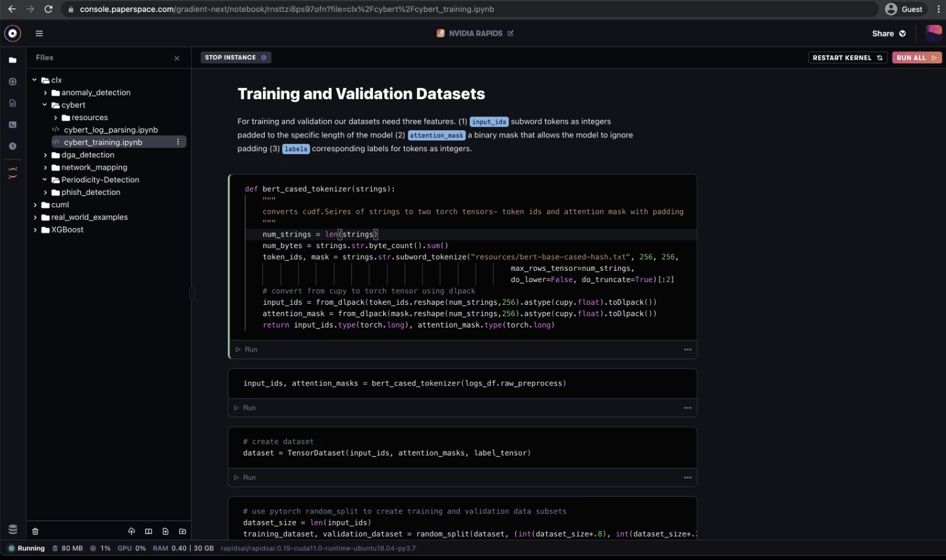The image size is (946, 560).
Task: Click the browser back arrow
Action: [x=12, y=9]
